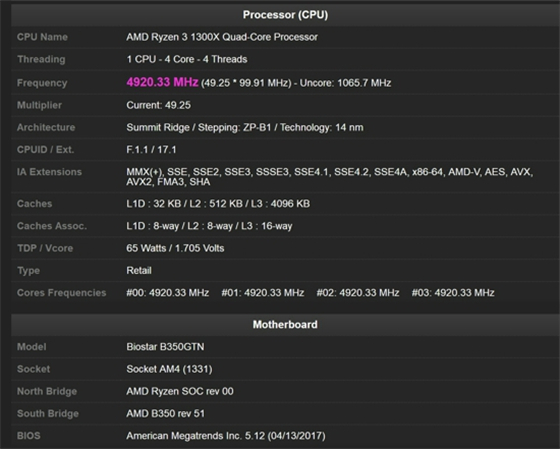Viewport: 560px width, 449px height.
Task: Click the CPUID value 'F.1.1 / 17.1'
Action: [151, 149]
